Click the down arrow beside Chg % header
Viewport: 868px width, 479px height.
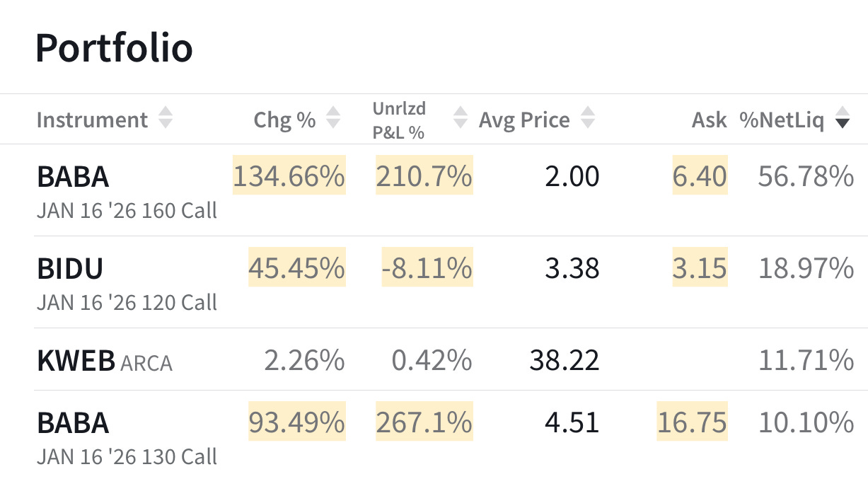coord(332,124)
